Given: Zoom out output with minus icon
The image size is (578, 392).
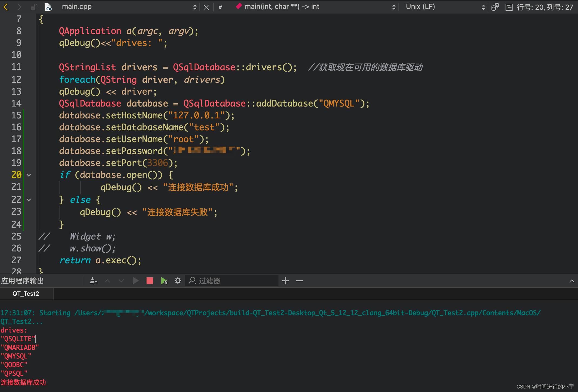Looking at the screenshot, I should 299,281.
